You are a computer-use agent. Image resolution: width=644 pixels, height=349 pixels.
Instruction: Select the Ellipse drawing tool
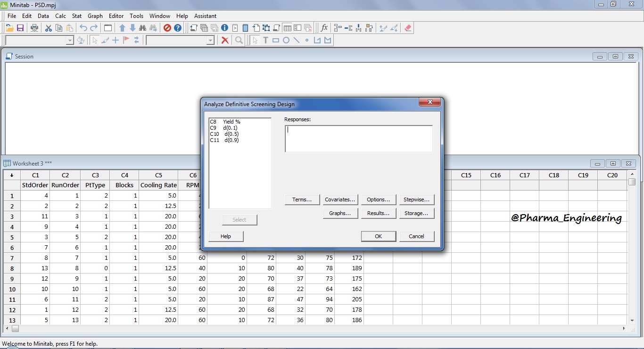(x=286, y=40)
